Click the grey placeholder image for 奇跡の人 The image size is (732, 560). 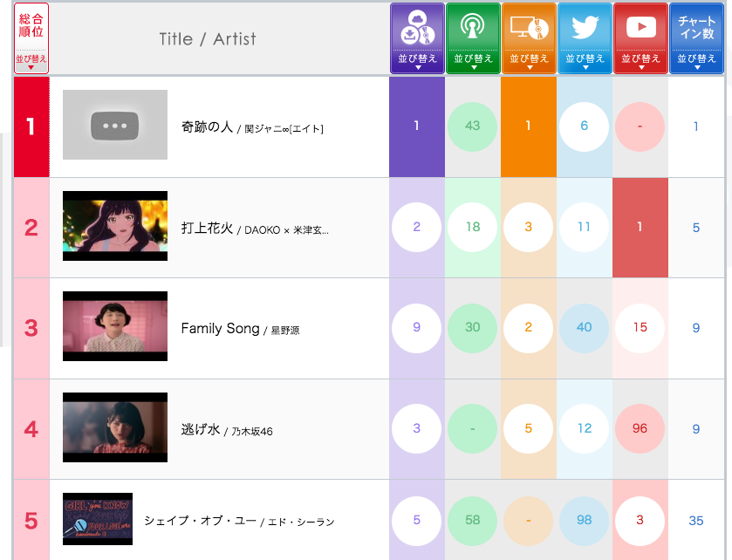(115, 126)
